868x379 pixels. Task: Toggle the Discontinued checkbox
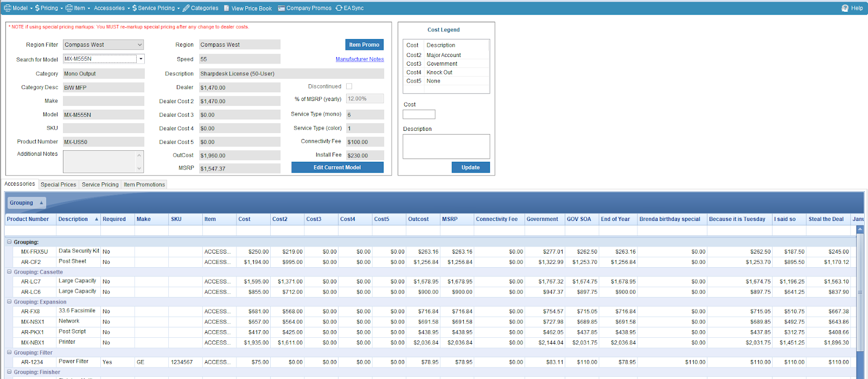click(x=349, y=86)
